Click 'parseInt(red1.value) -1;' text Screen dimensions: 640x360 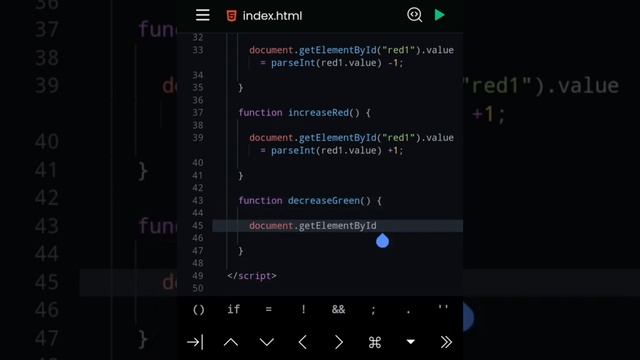337,63
